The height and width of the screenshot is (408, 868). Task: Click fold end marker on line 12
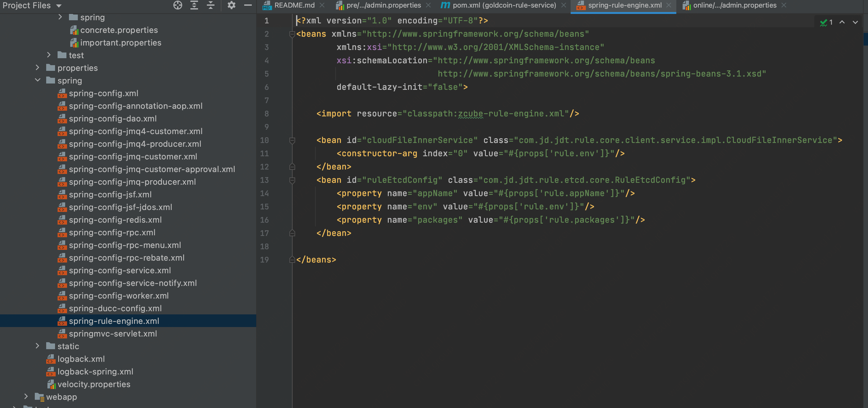pos(292,166)
